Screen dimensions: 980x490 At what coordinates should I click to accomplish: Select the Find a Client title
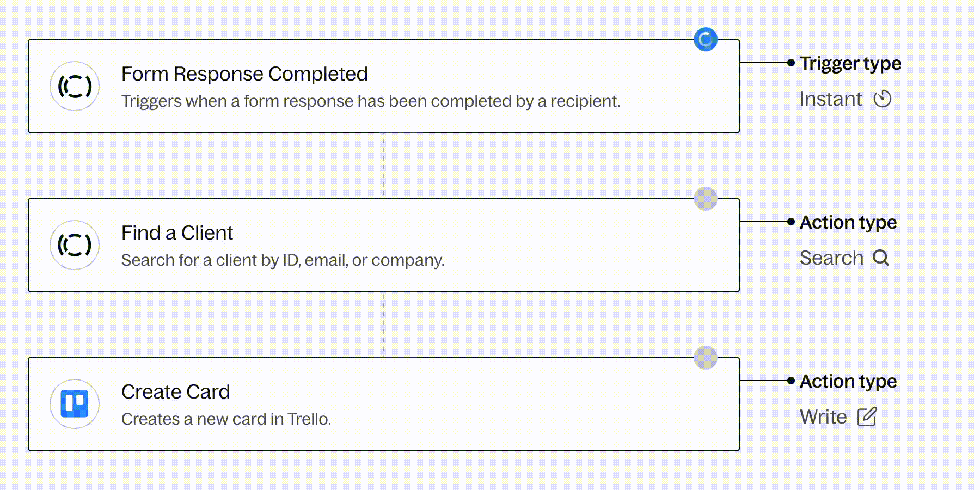point(177,233)
